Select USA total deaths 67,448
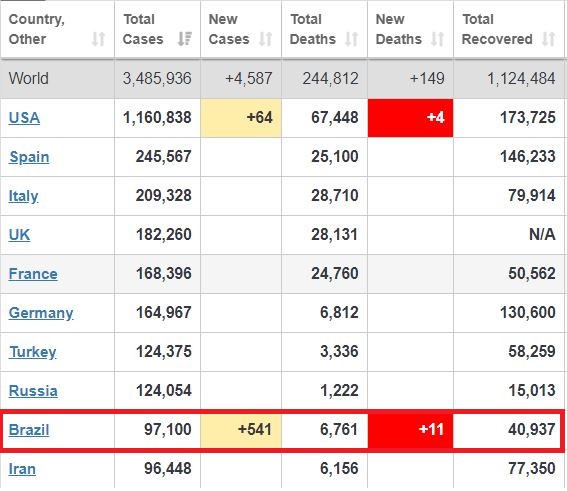The image size is (567, 491). point(335,118)
